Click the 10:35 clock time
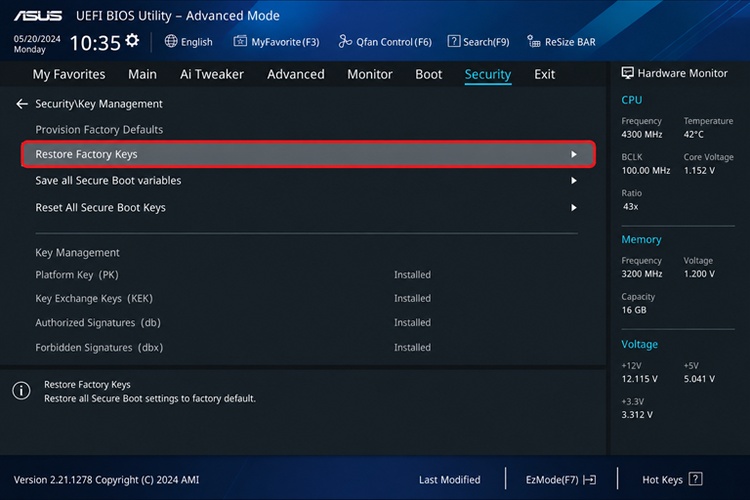 pos(95,43)
